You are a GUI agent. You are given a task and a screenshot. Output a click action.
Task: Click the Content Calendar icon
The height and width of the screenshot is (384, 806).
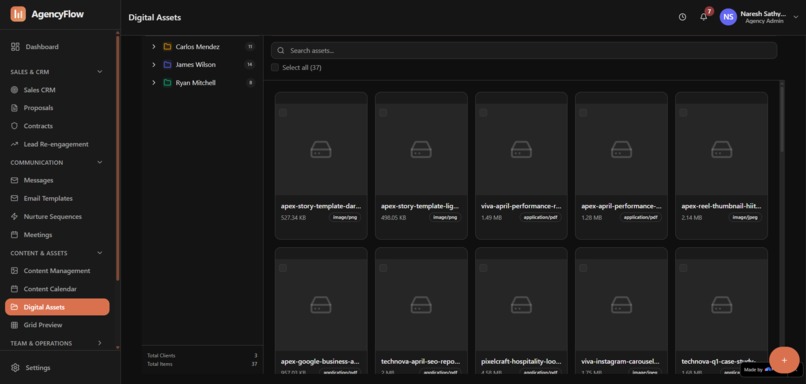point(14,289)
